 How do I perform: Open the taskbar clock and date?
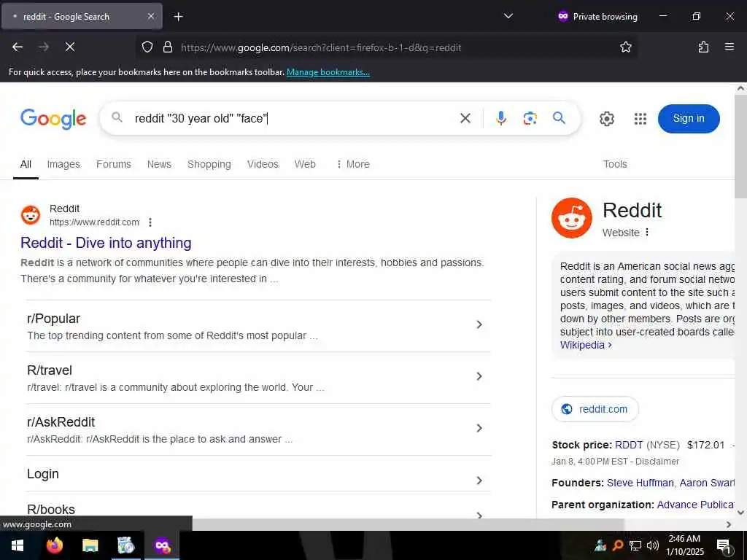(x=684, y=545)
